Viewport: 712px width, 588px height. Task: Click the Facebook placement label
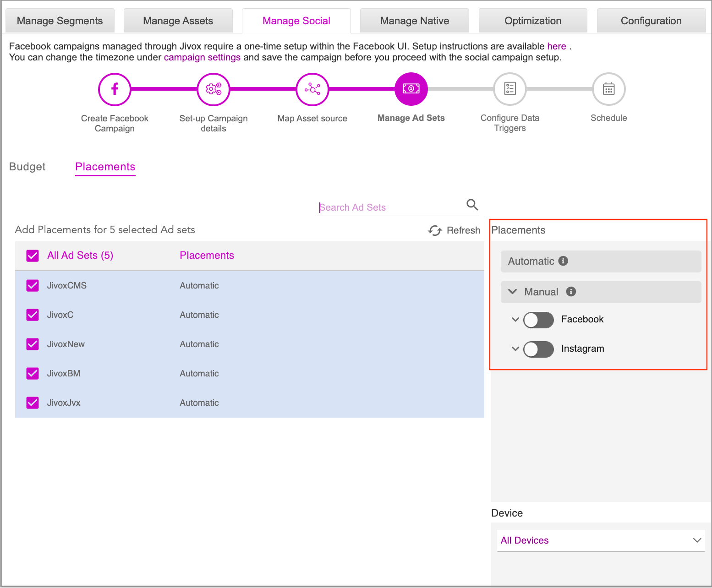[x=583, y=320]
